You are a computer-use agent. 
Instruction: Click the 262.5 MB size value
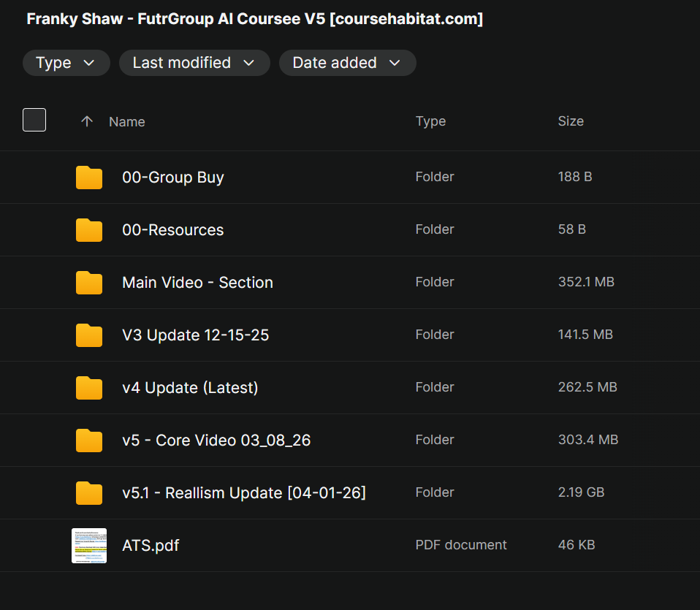pyautogui.click(x=587, y=387)
